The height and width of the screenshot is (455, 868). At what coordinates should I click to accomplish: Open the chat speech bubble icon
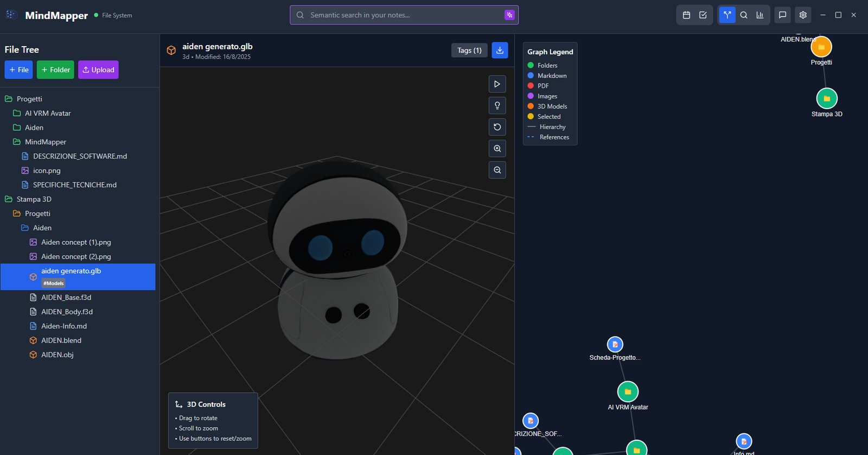782,15
